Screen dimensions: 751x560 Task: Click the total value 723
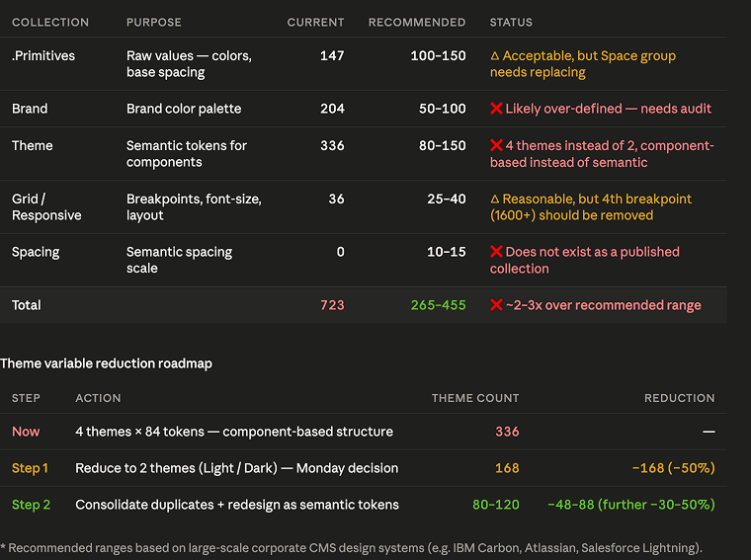[332, 305]
